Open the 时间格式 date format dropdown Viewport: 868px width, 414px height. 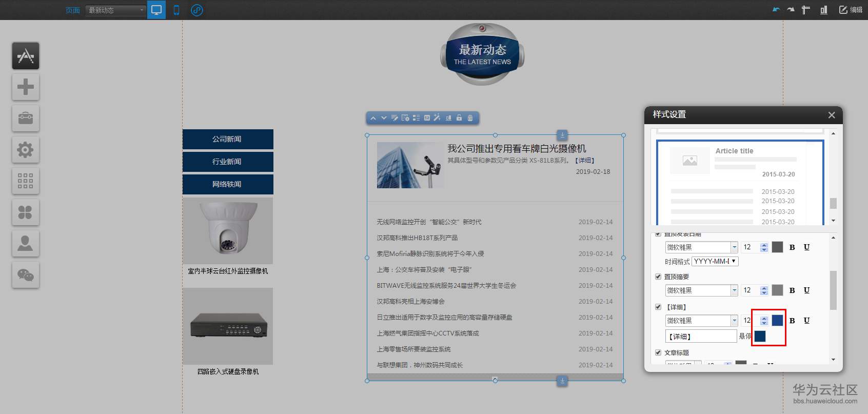pyautogui.click(x=715, y=261)
